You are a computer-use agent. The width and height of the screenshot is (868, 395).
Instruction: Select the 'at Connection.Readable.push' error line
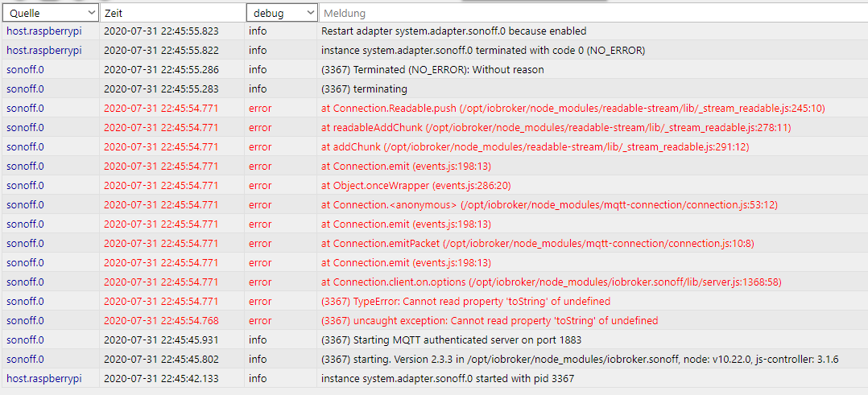point(573,109)
